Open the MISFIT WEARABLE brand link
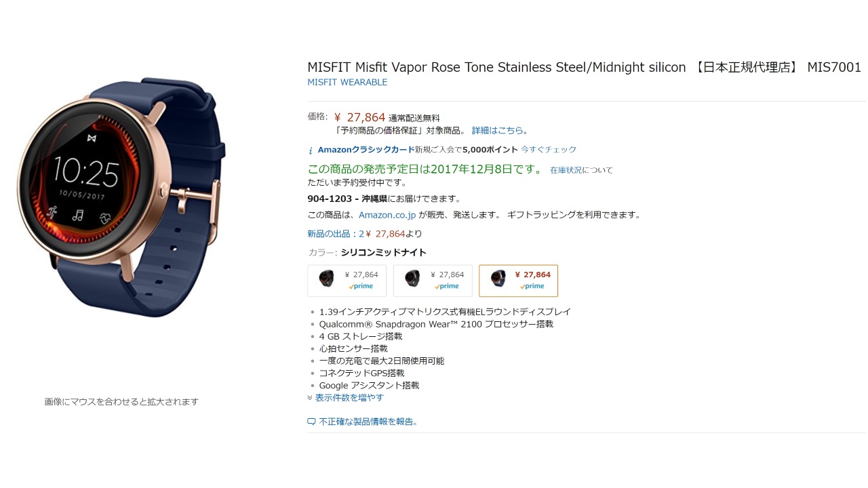 click(x=347, y=82)
